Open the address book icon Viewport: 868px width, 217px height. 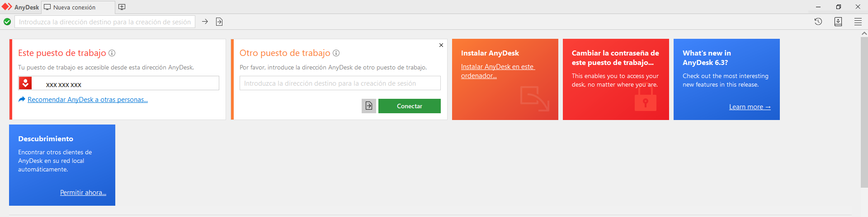click(838, 22)
